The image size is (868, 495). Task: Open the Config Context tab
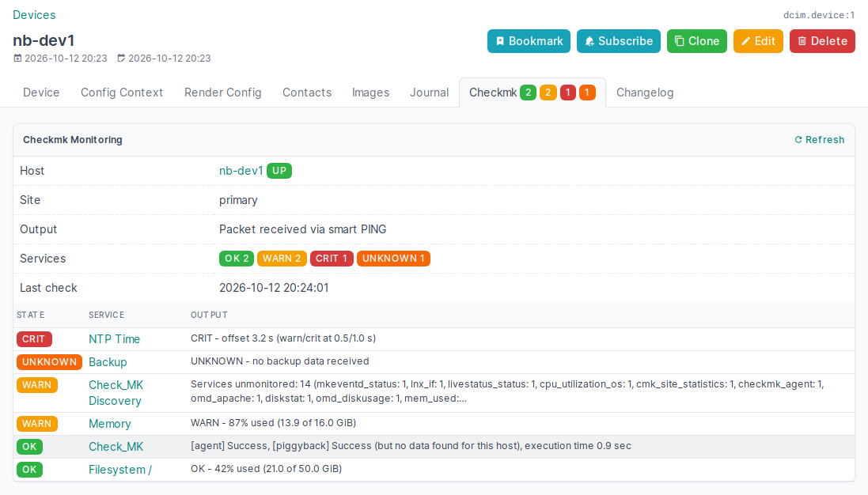[x=122, y=93]
